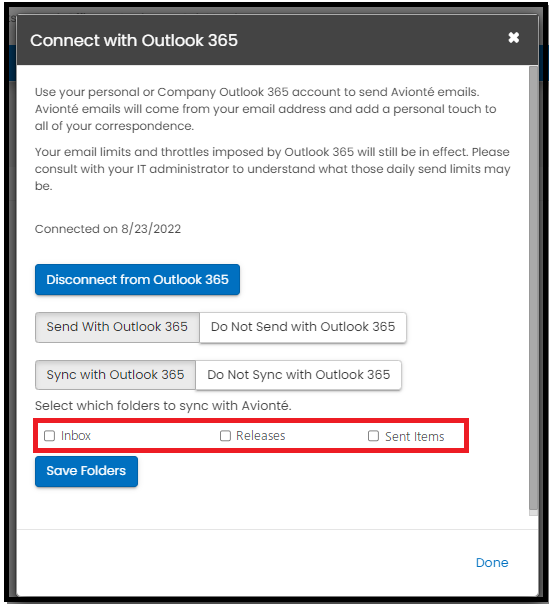Click the Sent Items label text
Image resolution: width=552 pixels, height=611 pixels.
414,436
